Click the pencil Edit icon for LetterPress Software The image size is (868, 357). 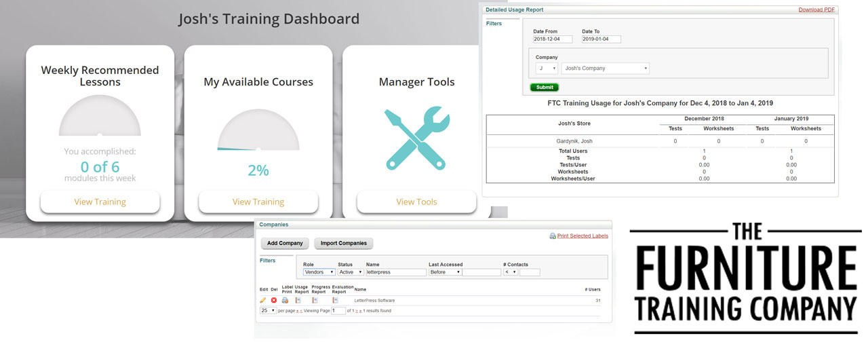pos(263,300)
